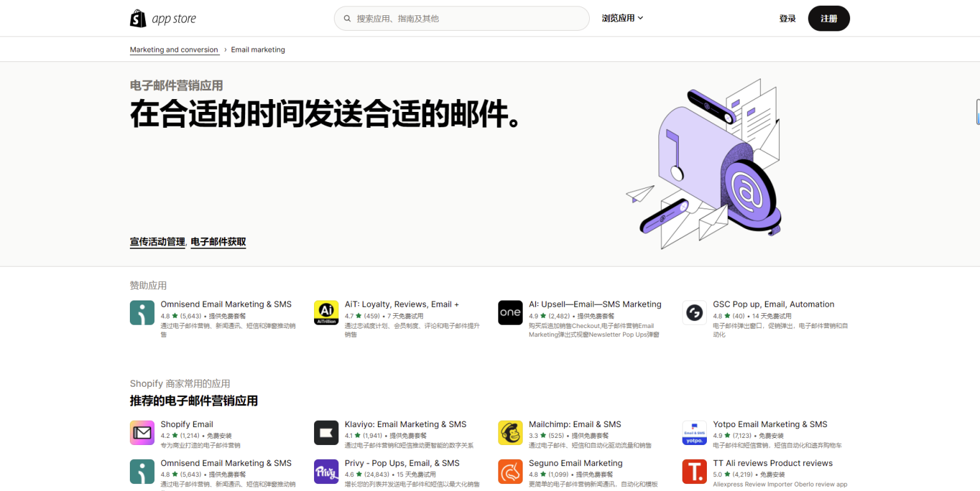
Task: Click the Klaviyo app icon
Action: (326, 433)
